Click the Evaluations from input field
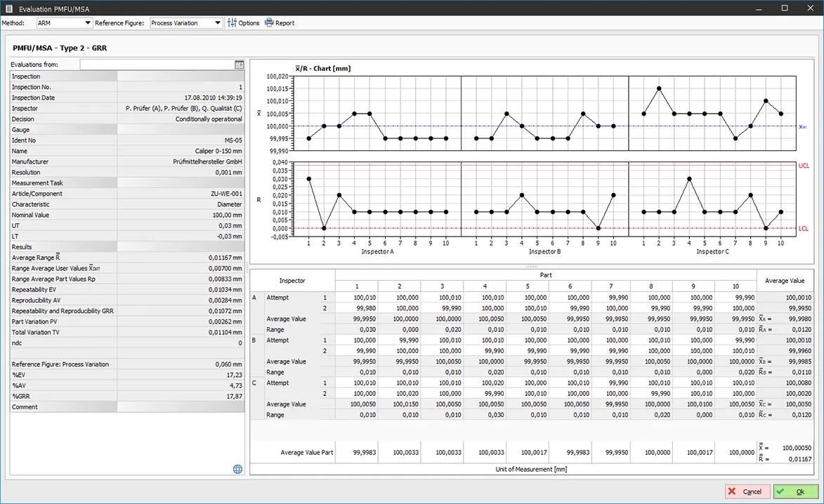The width and height of the screenshot is (824, 504). coord(157,65)
